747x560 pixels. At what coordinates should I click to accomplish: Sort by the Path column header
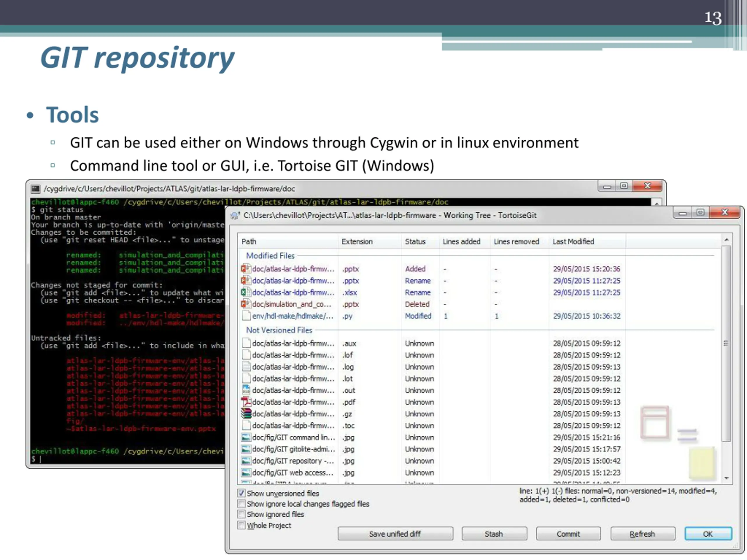click(288, 242)
